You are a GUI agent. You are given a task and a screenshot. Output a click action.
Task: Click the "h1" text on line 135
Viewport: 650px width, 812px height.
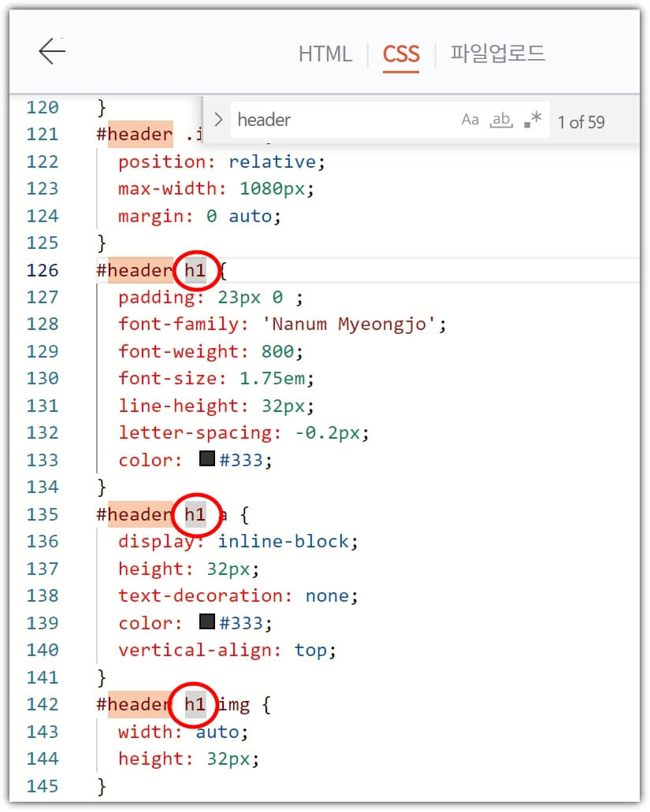[x=195, y=515]
